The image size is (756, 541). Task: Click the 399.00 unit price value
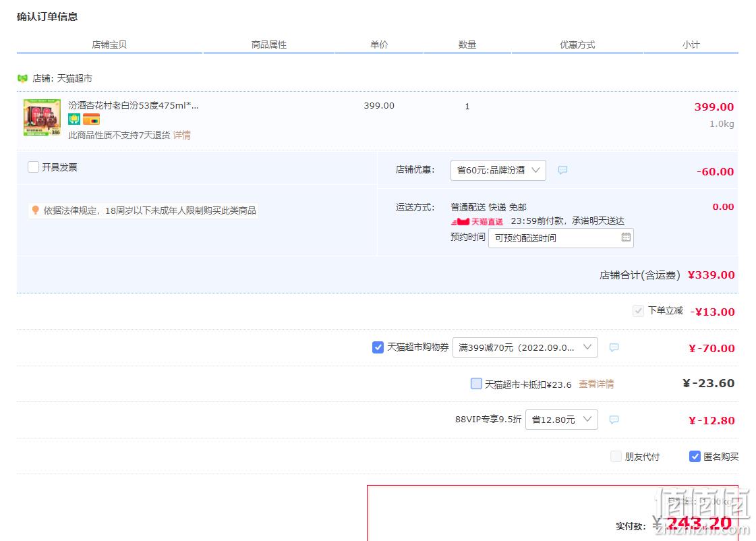(379, 106)
